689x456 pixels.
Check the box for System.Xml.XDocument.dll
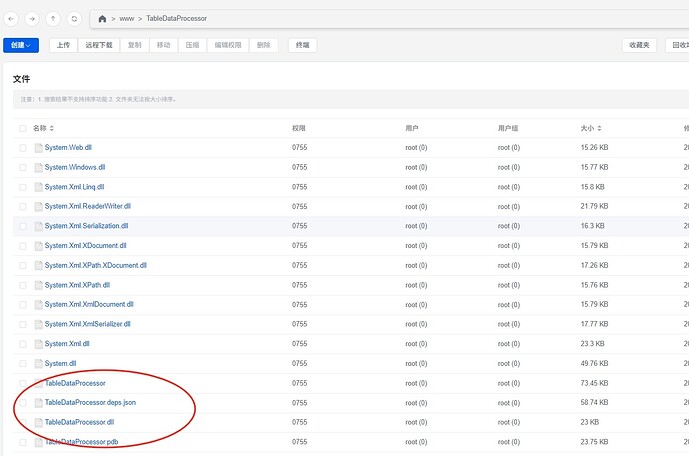pos(22,246)
